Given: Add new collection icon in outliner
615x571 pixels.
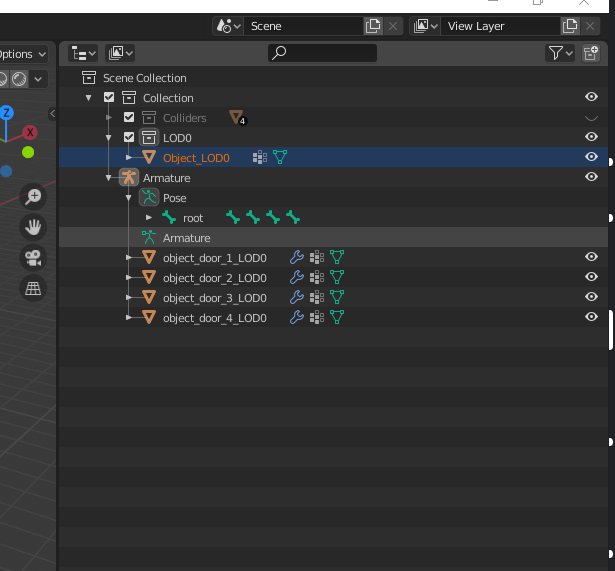Looking at the screenshot, I should point(591,53).
